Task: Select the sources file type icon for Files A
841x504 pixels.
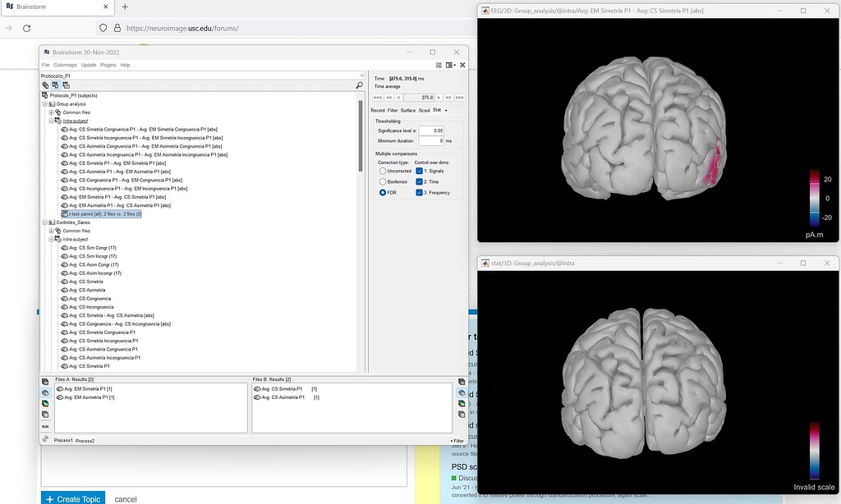Action: [45, 392]
